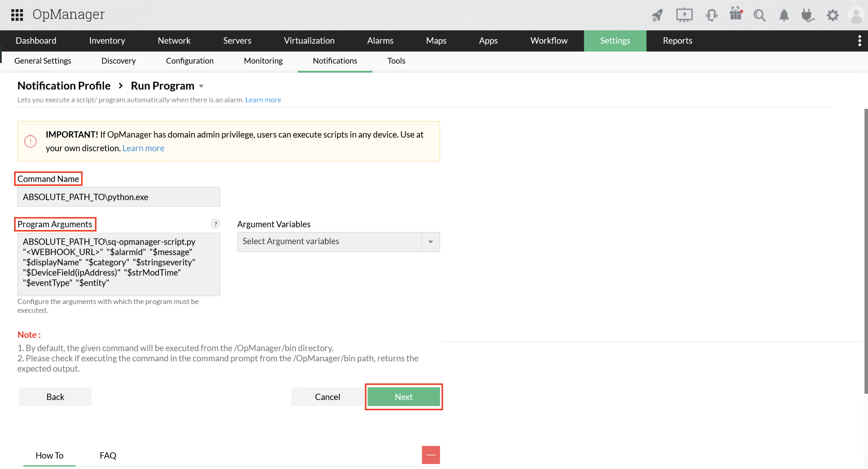Open the three-dot more menu
The image size is (868, 469).
pyautogui.click(x=859, y=40)
